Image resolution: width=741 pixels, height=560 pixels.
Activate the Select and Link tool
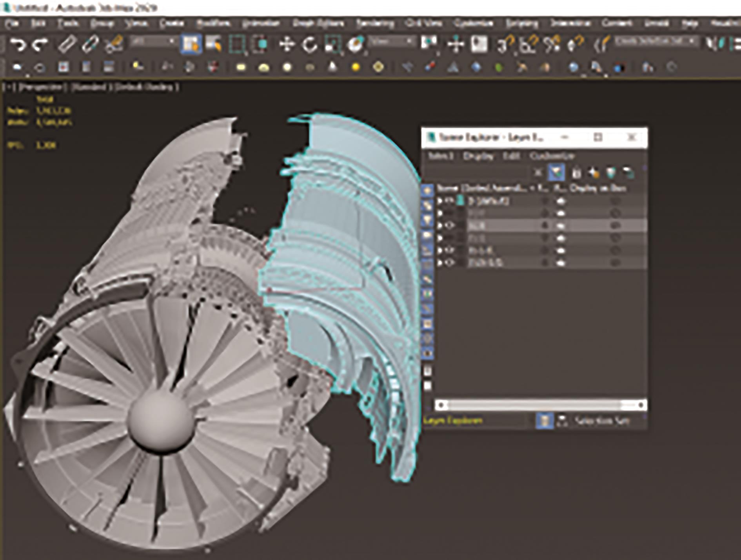(67, 44)
